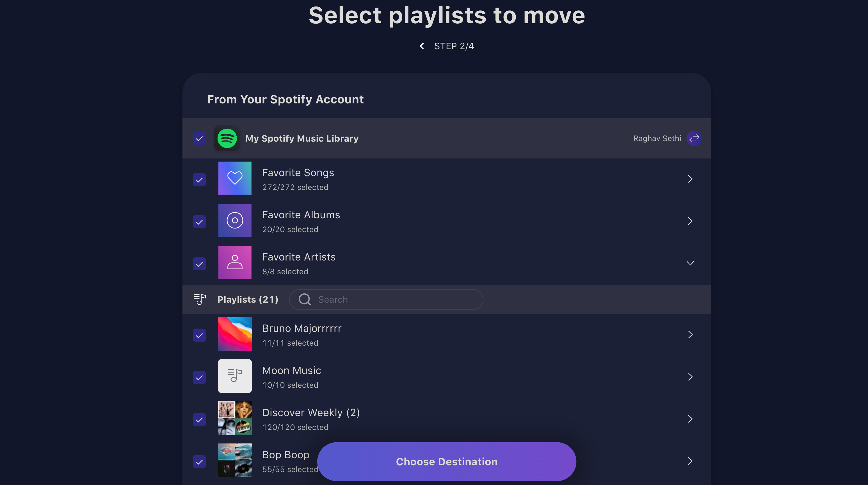Click the Bop Boop playlist thumbnail
This screenshot has width=868, height=485.
pos(234,460)
